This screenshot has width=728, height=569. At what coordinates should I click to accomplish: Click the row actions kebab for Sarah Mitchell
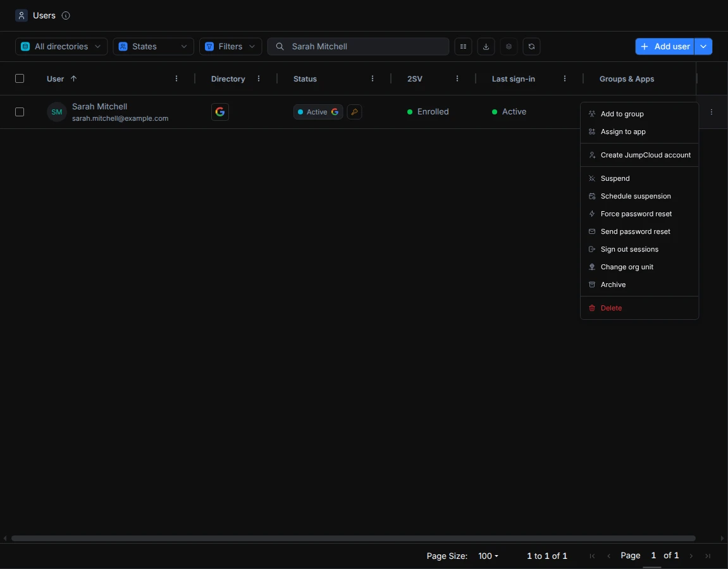[712, 112]
